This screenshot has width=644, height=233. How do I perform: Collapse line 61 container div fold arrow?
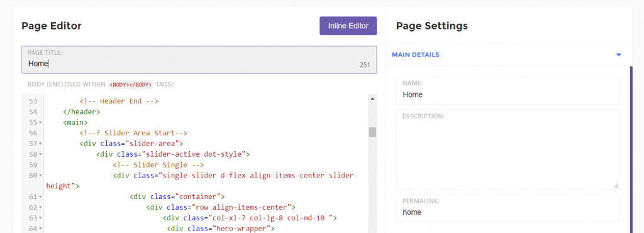coord(41,197)
